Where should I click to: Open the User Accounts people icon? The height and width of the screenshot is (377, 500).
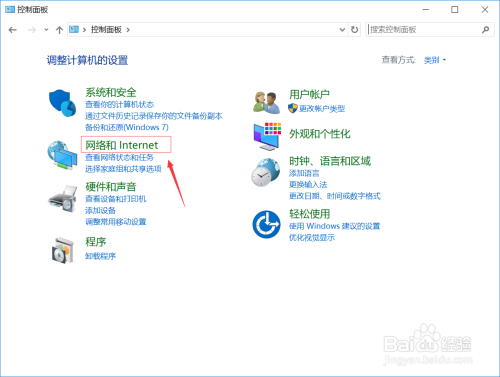pyautogui.click(x=266, y=103)
